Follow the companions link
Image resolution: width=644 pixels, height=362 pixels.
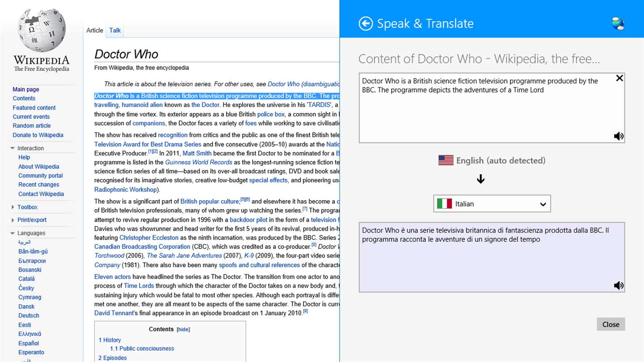pos(149,123)
